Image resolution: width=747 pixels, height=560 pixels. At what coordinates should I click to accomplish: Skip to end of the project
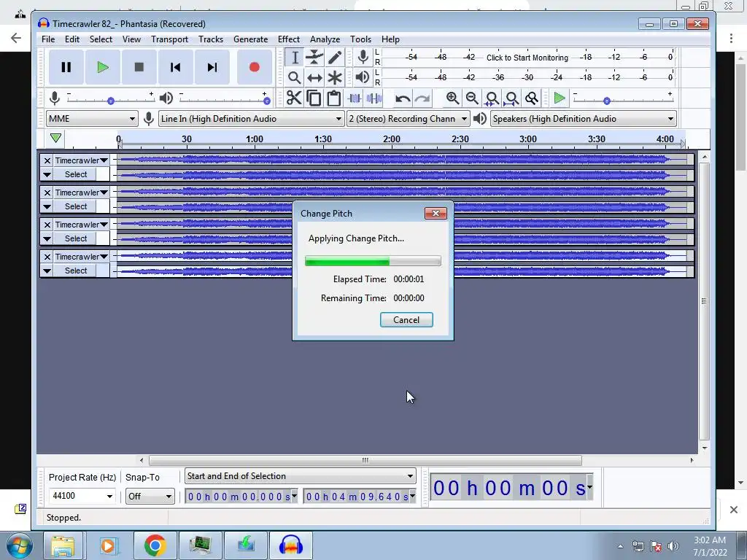(x=212, y=67)
